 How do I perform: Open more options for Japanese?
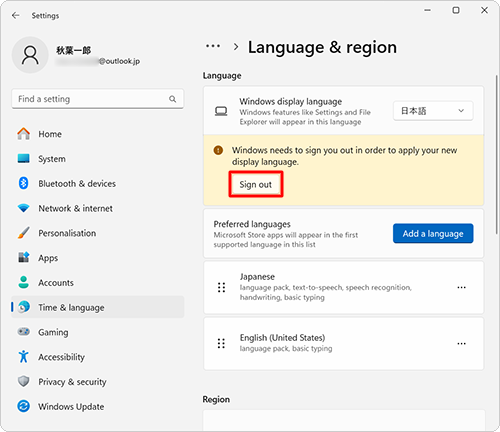click(x=461, y=287)
